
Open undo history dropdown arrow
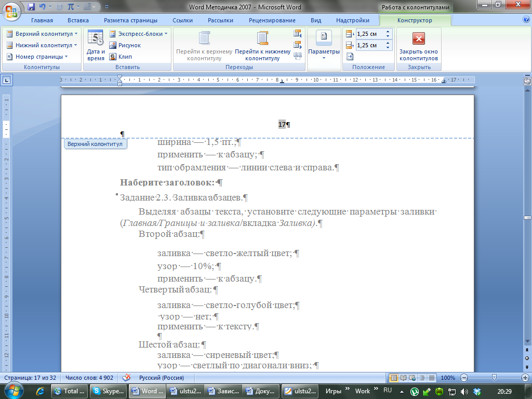coord(50,6)
